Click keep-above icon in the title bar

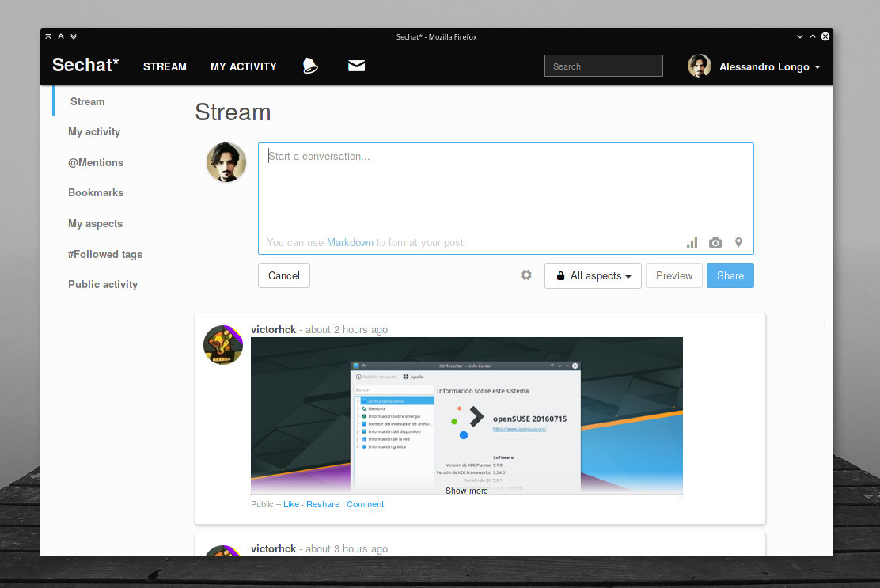tap(48, 36)
